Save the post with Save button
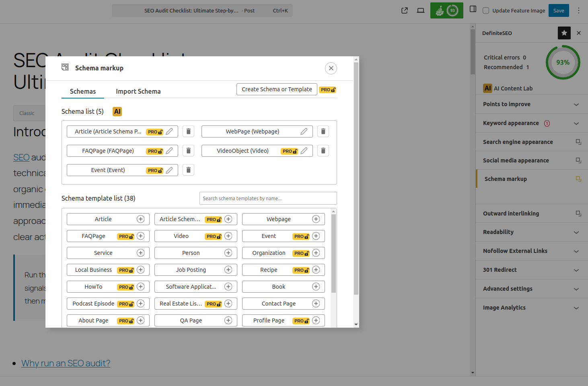Screen dimensions: 588x386 (x=559, y=10)
